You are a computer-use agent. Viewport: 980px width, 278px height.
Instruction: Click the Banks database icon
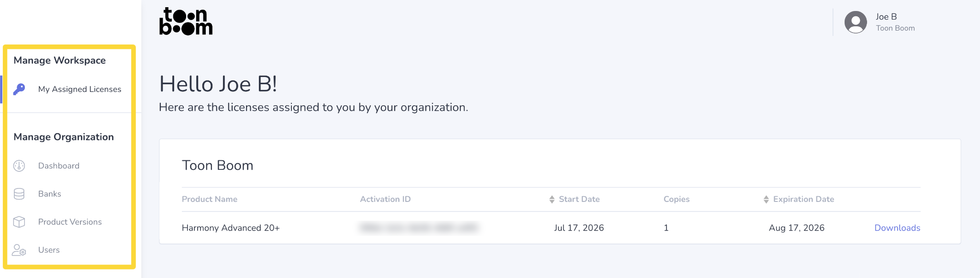tap(19, 194)
